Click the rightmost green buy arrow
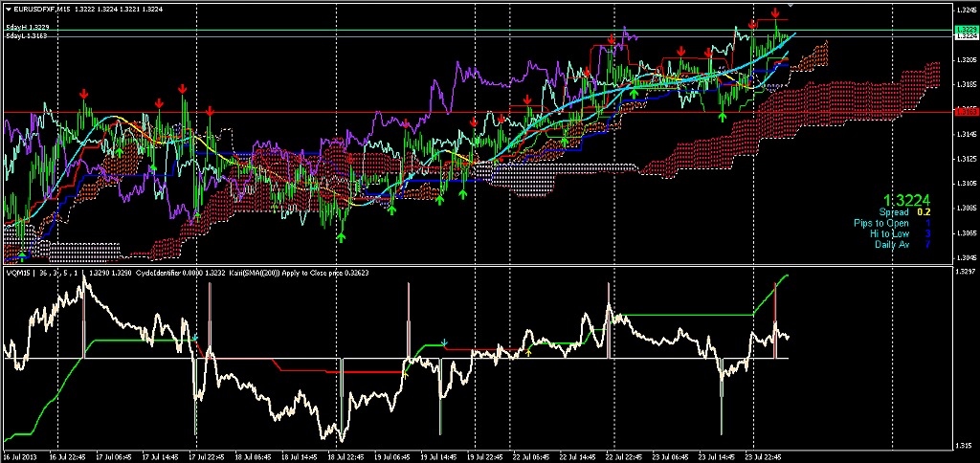This screenshot has height=463, width=980. pyautogui.click(x=722, y=116)
